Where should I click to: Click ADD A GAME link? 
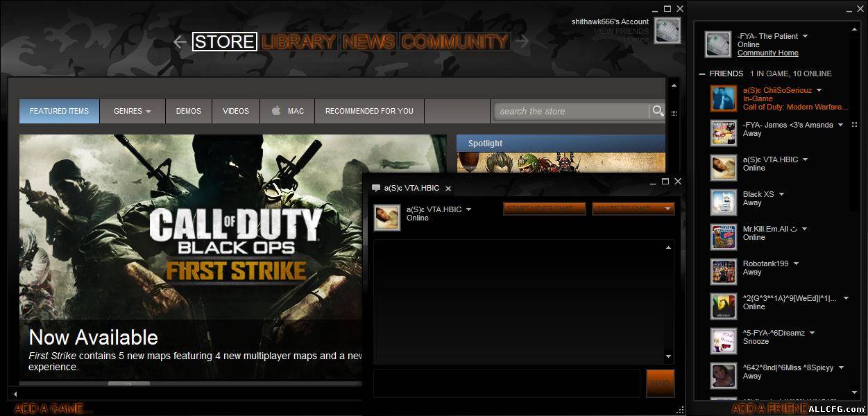coord(53,408)
